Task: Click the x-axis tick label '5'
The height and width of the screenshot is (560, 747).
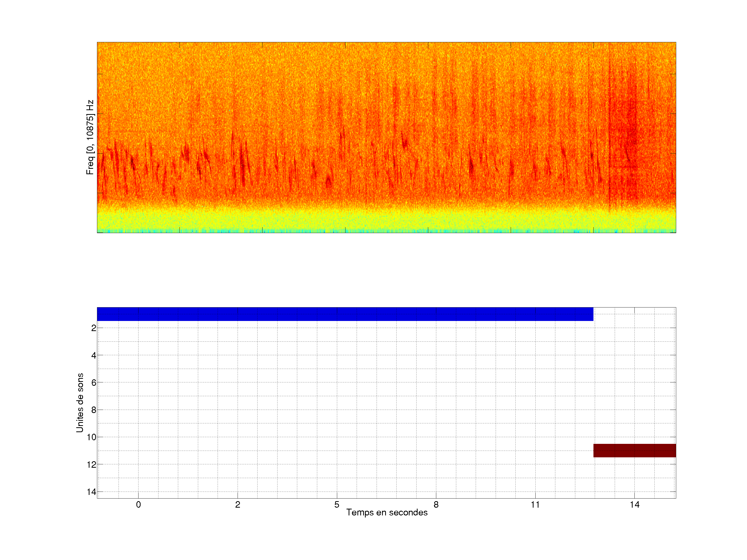Action: [337, 505]
